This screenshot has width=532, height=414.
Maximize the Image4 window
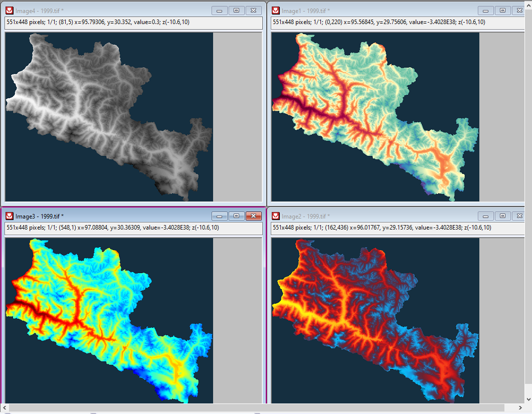236,11
